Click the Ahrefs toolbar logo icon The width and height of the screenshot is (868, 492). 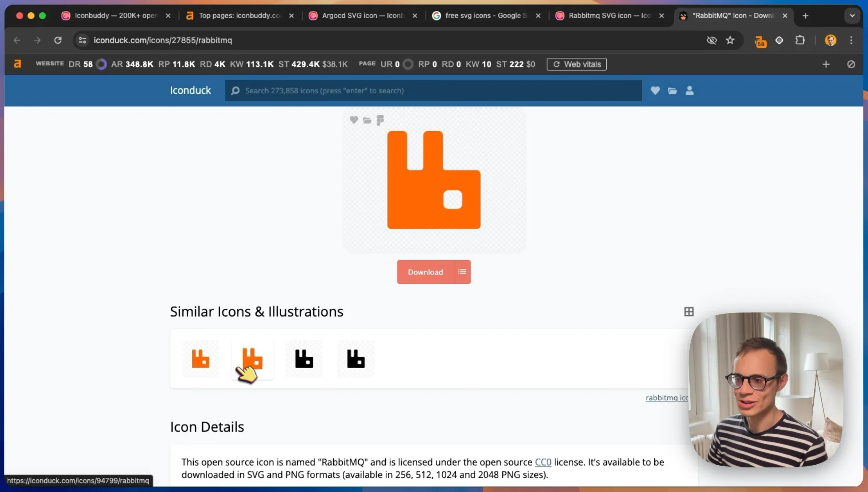point(17,64)
